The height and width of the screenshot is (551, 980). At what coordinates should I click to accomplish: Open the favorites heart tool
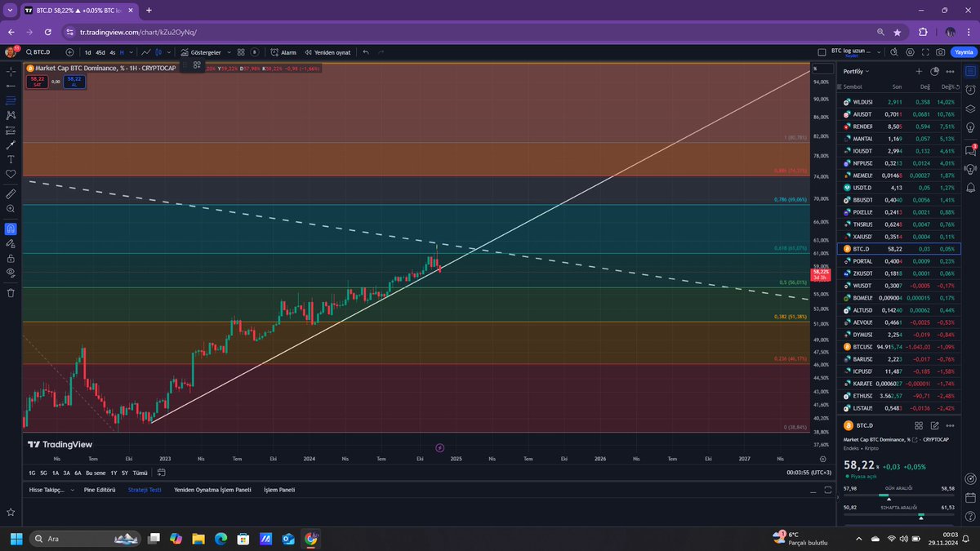11,174
